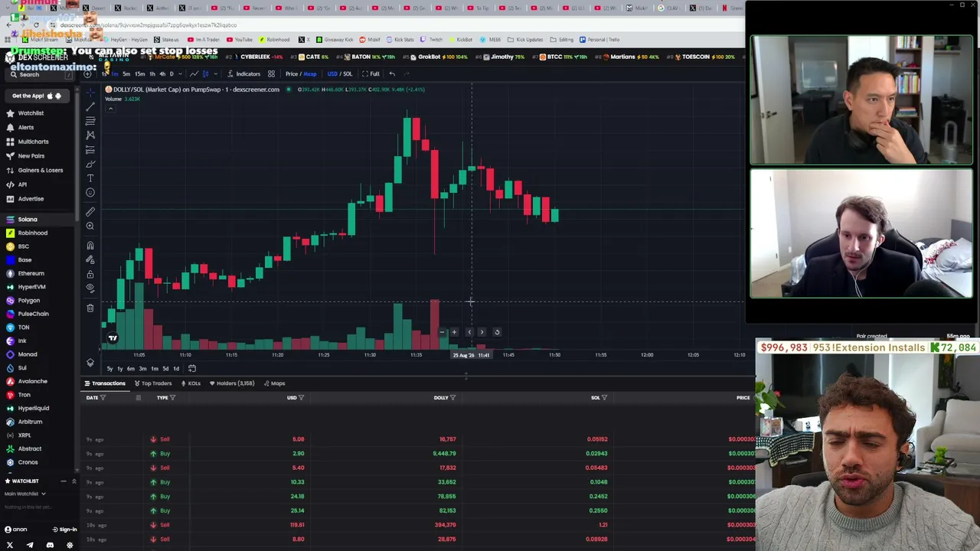Enter Full screen chart mode

click(371, 73)
